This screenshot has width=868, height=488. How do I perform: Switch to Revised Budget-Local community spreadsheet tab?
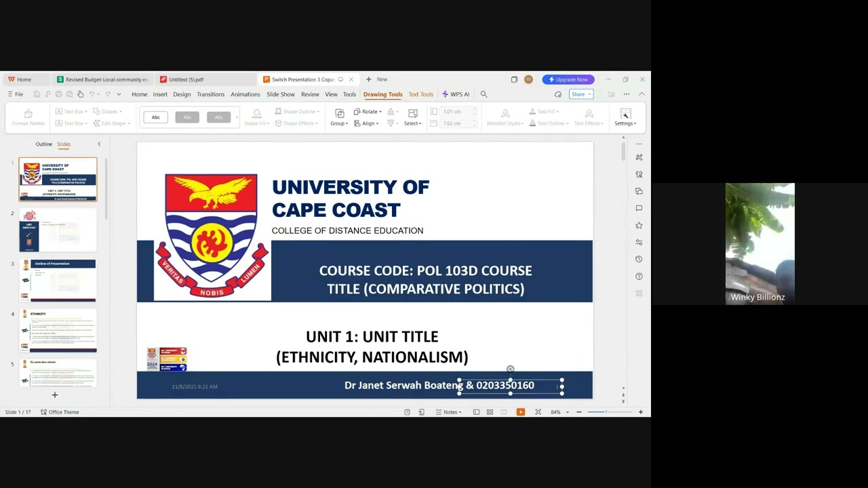[104, 79]
